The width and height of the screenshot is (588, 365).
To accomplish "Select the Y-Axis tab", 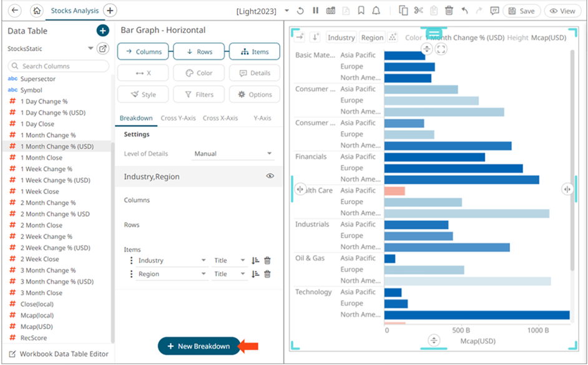I will pos(261,118).
